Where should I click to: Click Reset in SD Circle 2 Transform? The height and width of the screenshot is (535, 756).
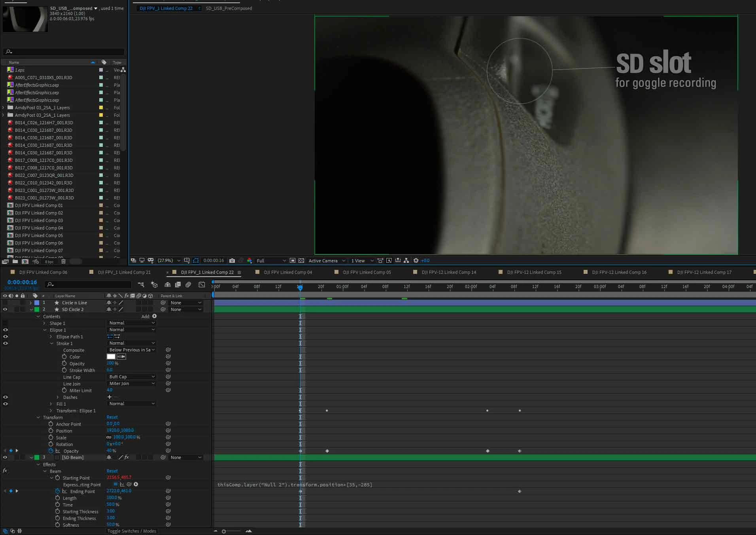(112, 417)
